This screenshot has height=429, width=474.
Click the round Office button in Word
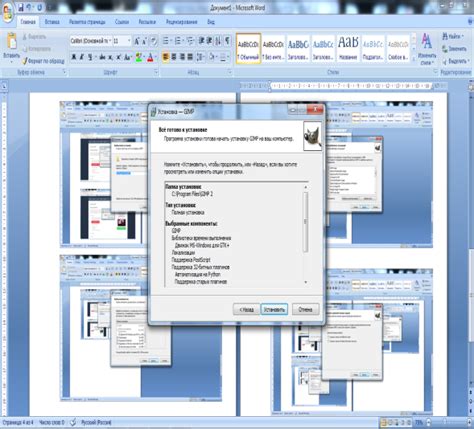[7, 13]
